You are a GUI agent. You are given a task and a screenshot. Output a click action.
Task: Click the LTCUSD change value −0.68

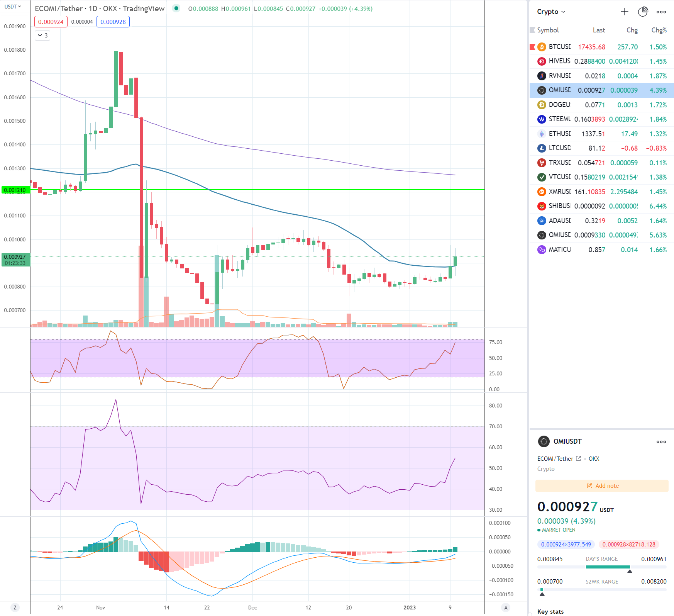pyautogui.click(x=629, y=148)
